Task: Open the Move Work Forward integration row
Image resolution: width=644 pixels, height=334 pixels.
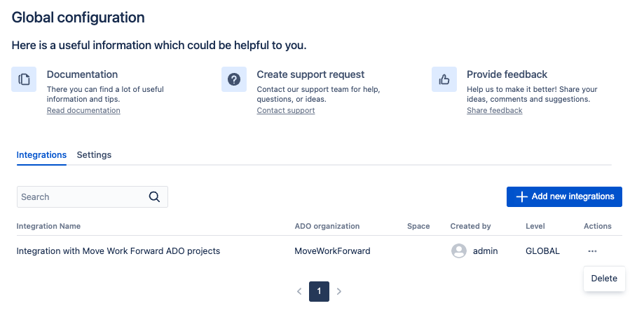Action: (x=118, y=251)
